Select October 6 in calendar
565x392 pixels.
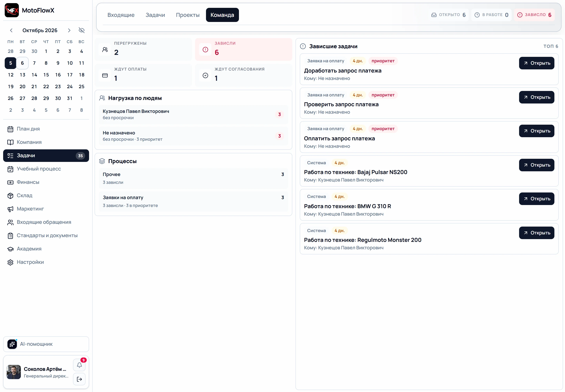coord(22,63)
